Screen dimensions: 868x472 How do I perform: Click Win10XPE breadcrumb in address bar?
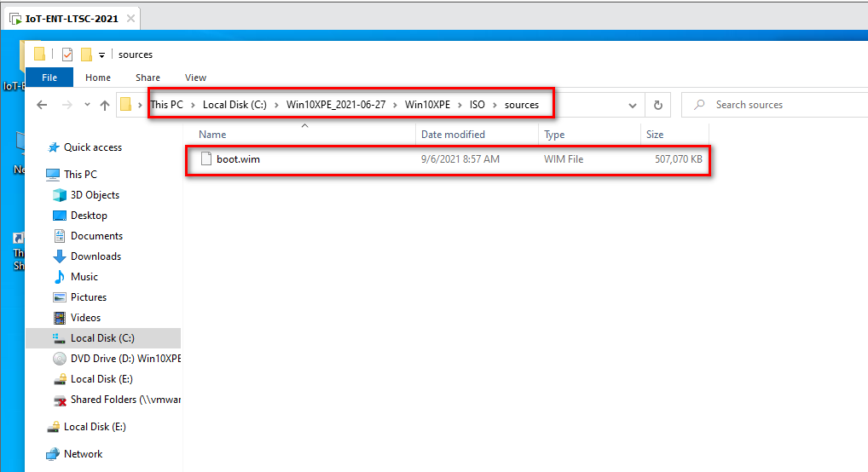pyautogui.click(x=427, y=105)
